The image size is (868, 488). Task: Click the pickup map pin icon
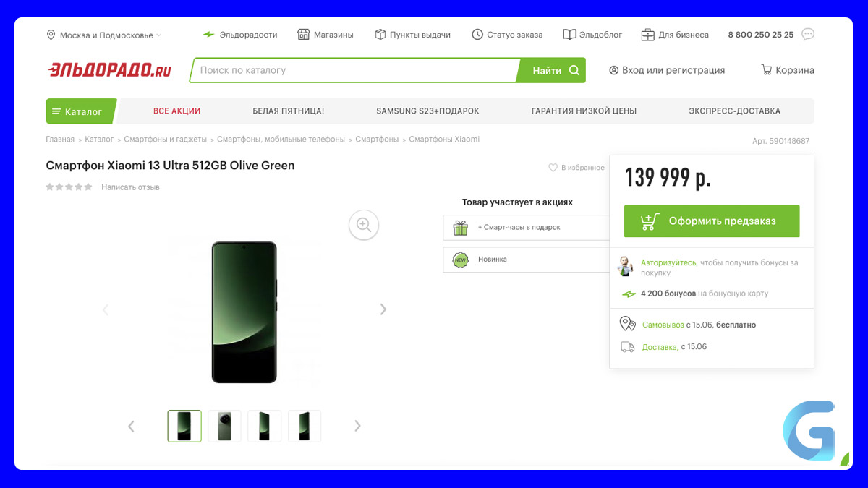click(627, 324)
